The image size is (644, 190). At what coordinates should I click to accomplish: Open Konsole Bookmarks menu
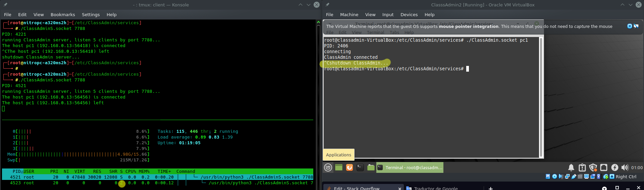coord(63,14)
